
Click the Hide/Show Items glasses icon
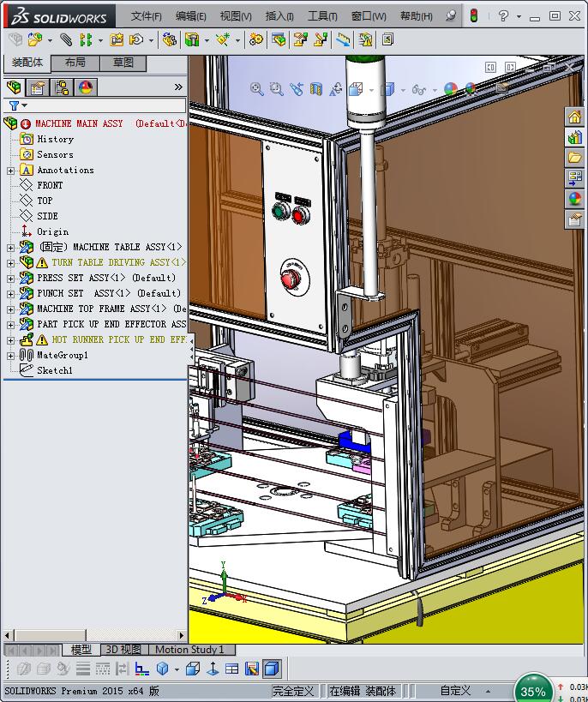(419, 89)
